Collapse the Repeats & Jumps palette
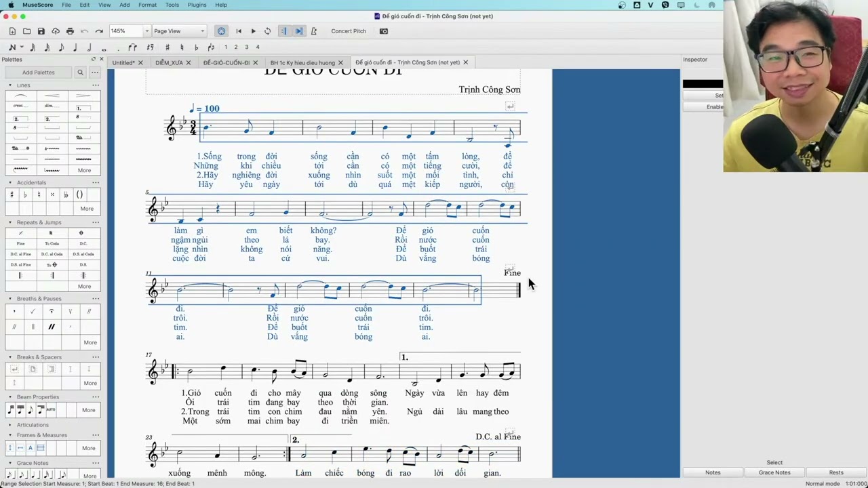868x488 pixels. [9, 222]
